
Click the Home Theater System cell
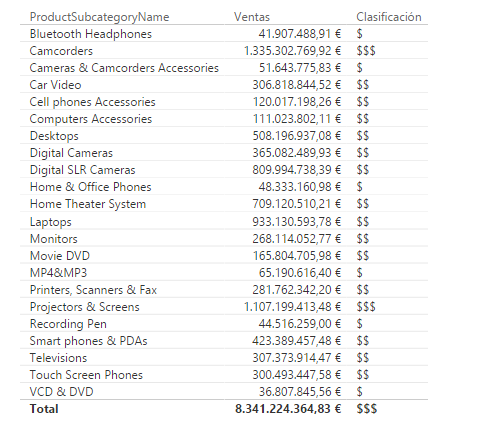pyautogui.click(x=88, y=204)
